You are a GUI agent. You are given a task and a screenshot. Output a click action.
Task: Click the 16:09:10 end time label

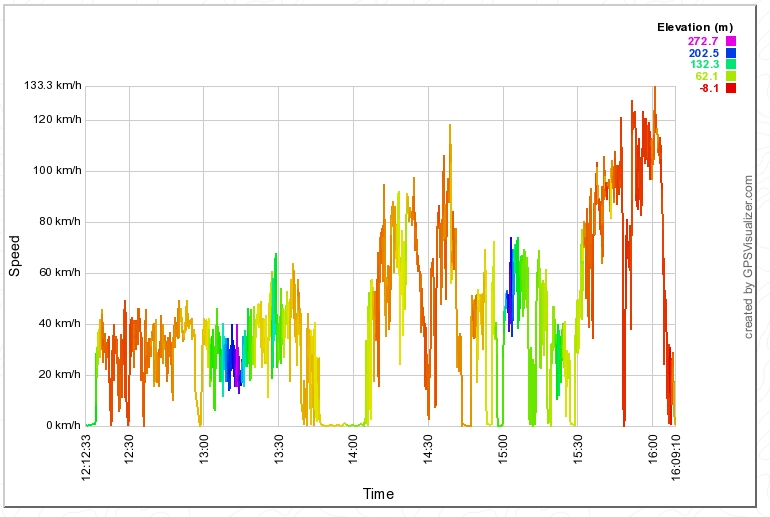[x=676, y=456]
